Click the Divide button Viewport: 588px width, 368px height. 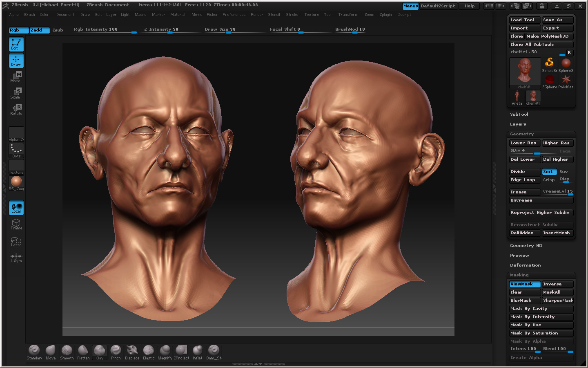pyautogui.click(x=525, y=172)
